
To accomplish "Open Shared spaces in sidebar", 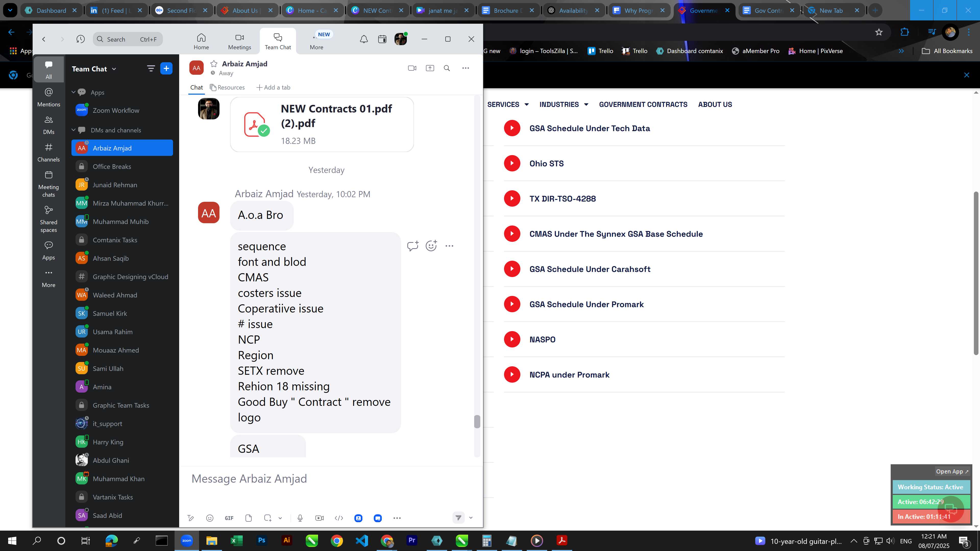I will tap(49, 219).
